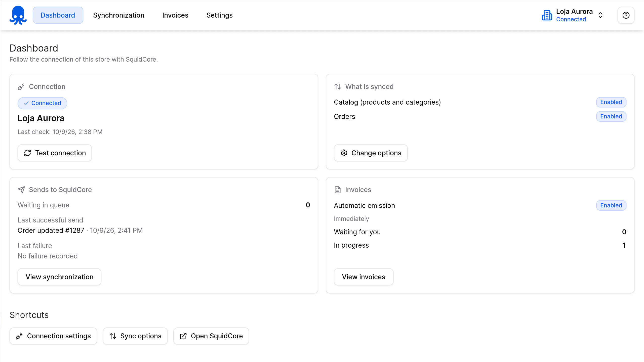The image size is (644, 362).
Task: Expand the Loja Aurora store switcher chevrons
Action: point(600,15)
